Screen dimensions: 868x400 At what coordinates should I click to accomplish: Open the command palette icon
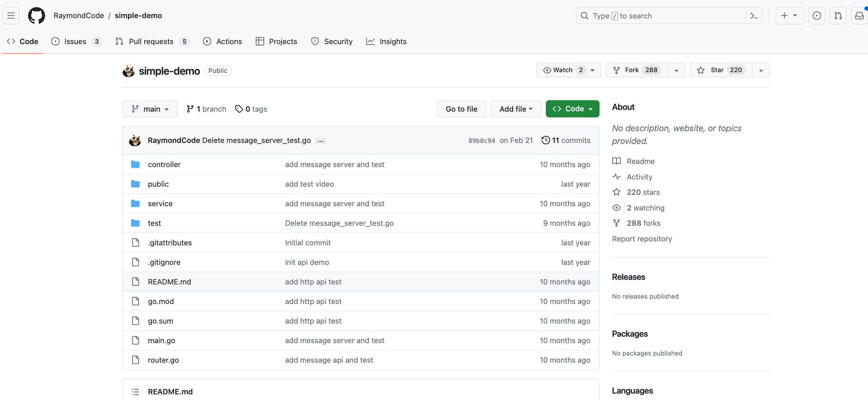(754, 16)
